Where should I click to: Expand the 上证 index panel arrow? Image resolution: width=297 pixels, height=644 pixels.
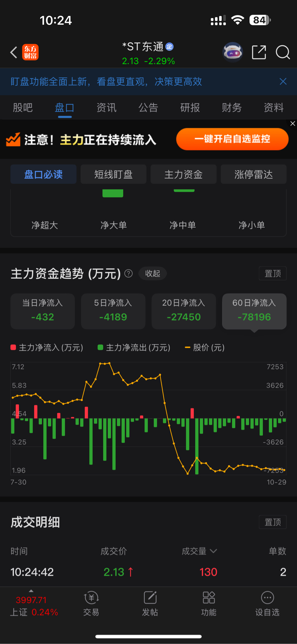[x=31, y=591]
